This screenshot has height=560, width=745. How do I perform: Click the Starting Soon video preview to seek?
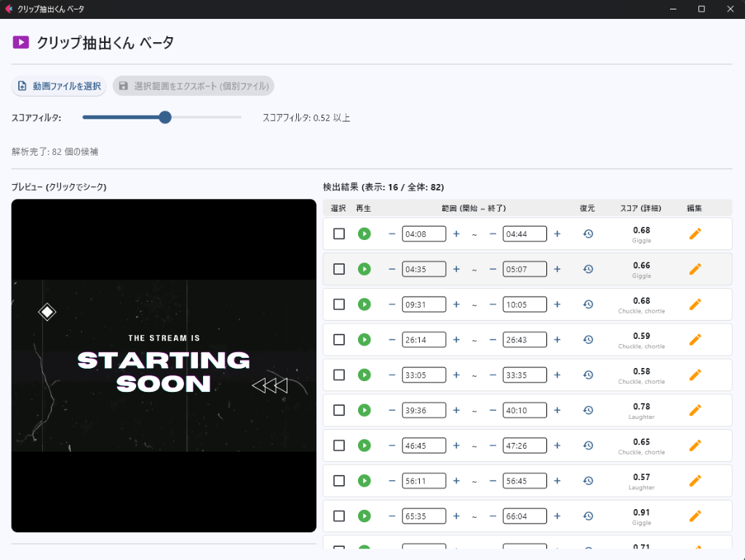click(x=164, y=366)
